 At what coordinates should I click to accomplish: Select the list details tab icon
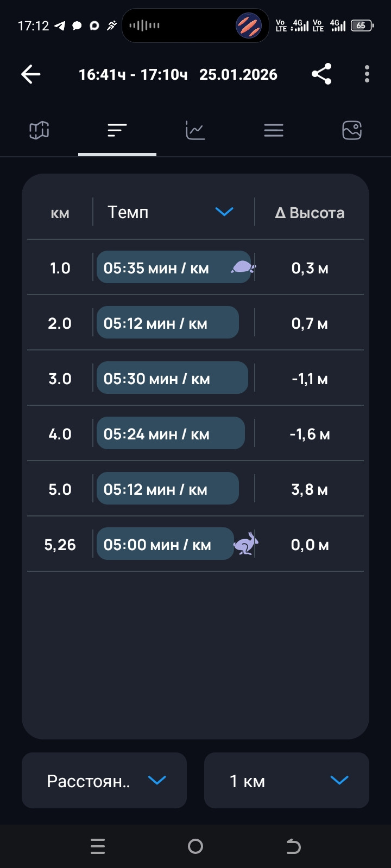coord(274,130)
